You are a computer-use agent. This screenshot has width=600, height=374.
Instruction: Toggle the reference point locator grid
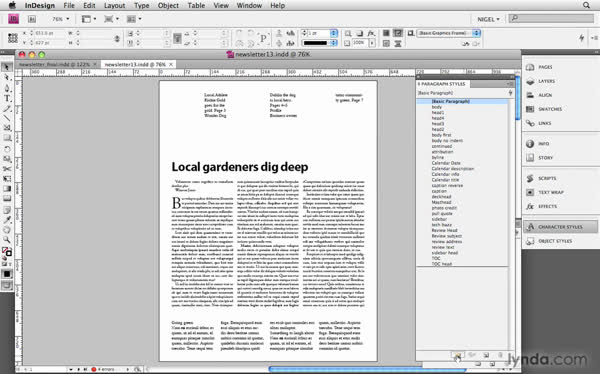pos(13,38)
